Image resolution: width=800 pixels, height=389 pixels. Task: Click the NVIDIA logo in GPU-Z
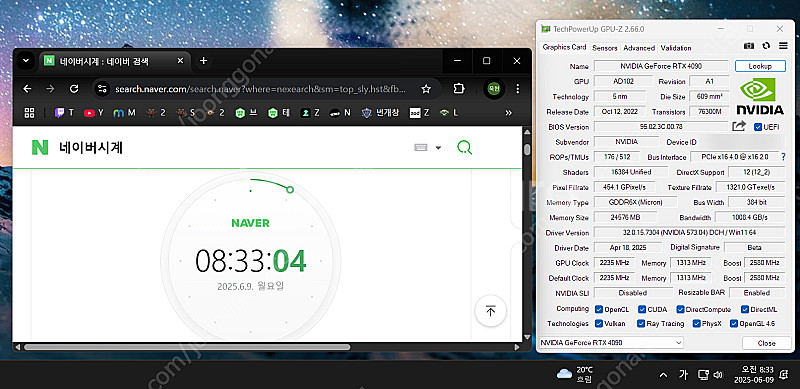tap(760, 96)
